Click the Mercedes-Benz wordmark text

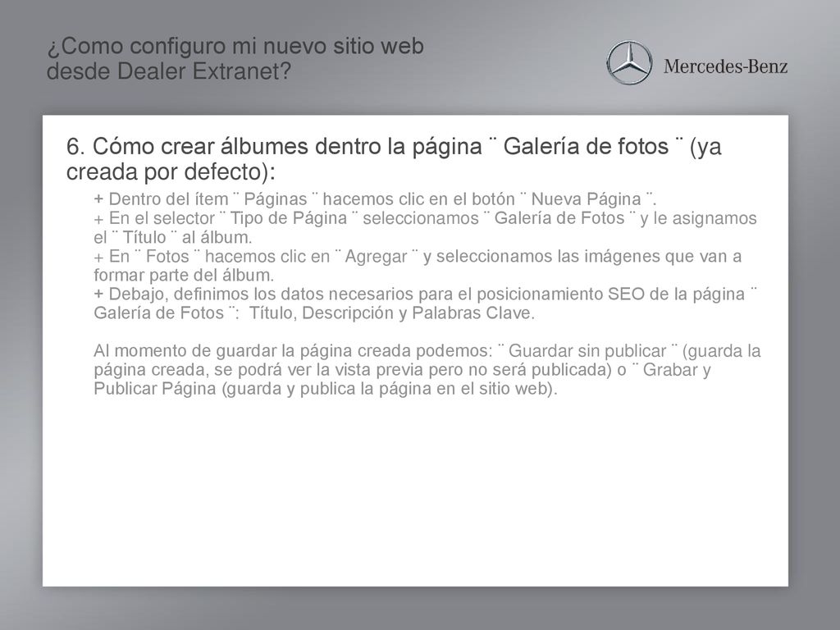(x=725, y=66)
